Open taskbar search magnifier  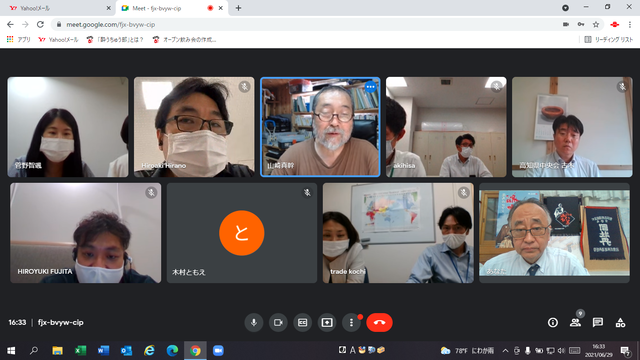click(x=34, y=351)
